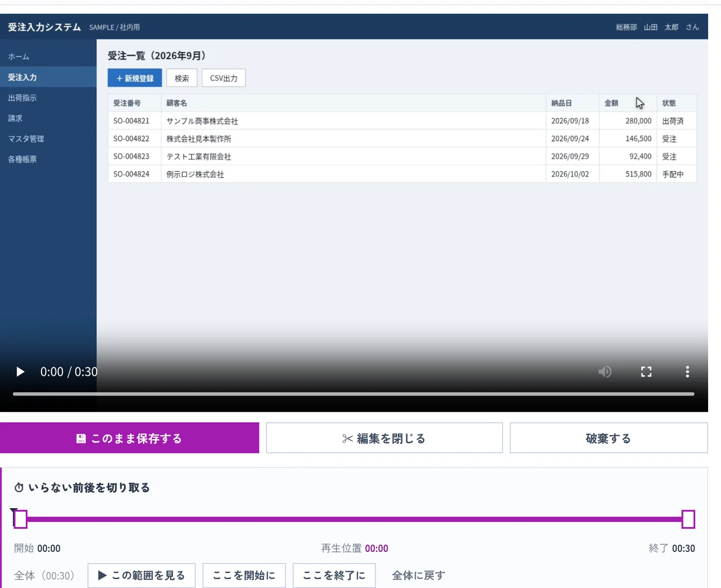Preview the range with この範囲を見る
This screenshot has height=588, width=721.
pos(142,575)
